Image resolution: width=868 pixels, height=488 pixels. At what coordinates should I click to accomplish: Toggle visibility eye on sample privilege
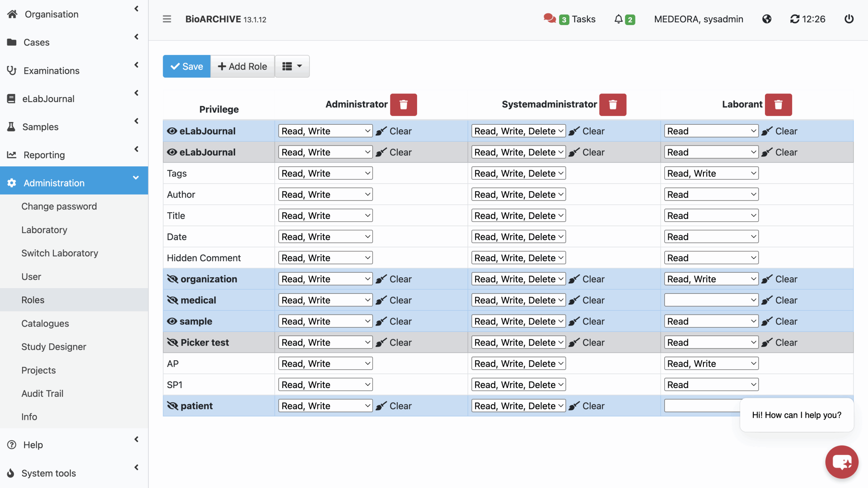pyautogui.click(x=172, y=321)
